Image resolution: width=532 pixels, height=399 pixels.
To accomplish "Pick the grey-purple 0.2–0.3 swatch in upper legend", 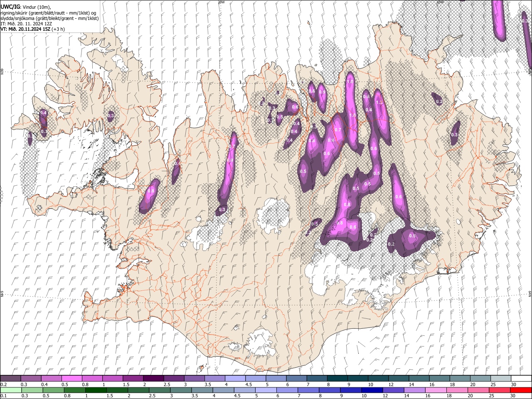I will [10, 379].
